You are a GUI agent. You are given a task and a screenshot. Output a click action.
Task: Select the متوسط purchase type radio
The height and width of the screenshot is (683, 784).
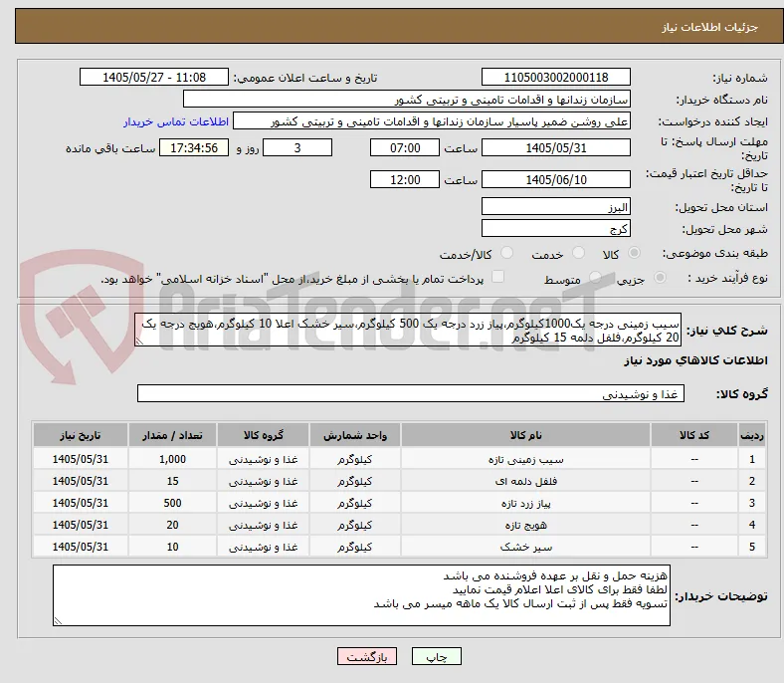tap(595, 277)
